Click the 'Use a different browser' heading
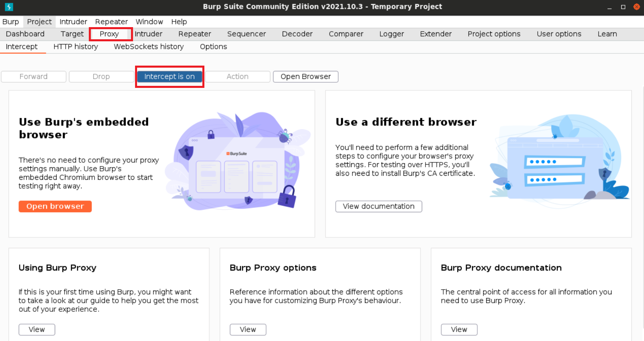644x341 pixels. [x=406, y=122]
